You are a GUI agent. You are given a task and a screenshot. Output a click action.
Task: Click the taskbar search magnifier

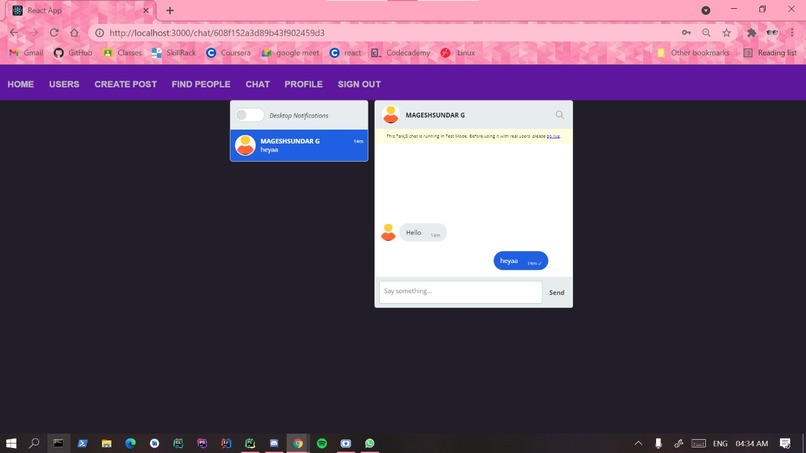coord(34,443)
